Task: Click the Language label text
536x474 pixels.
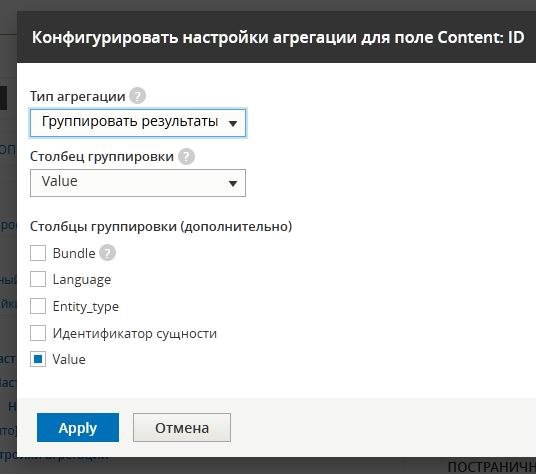Action: tap(82, 280)
